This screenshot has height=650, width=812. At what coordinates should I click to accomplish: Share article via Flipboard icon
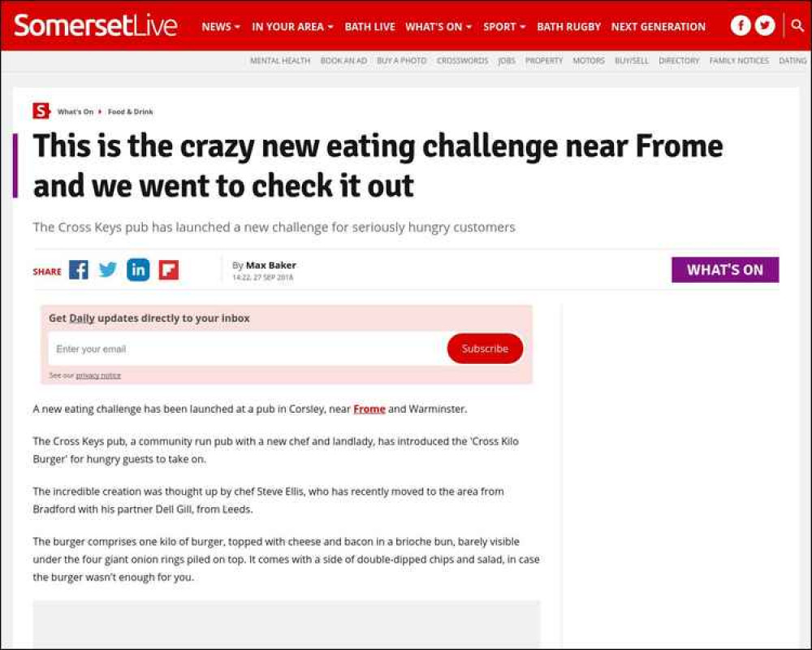[x=169, y=270]
